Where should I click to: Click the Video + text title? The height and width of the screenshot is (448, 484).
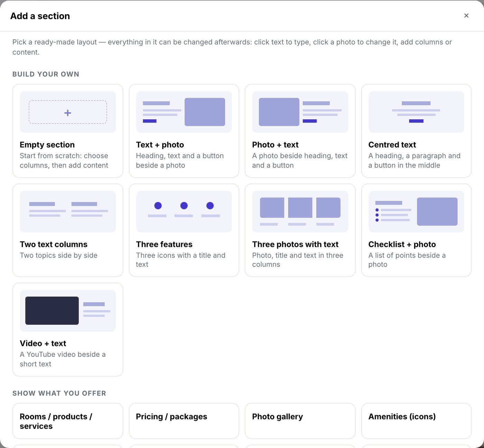tap(43, 343)
